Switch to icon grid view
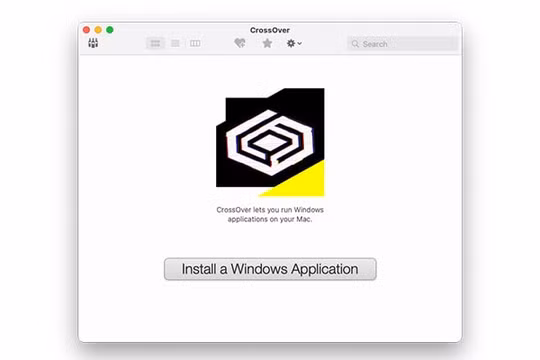 (x=155, y=43)
